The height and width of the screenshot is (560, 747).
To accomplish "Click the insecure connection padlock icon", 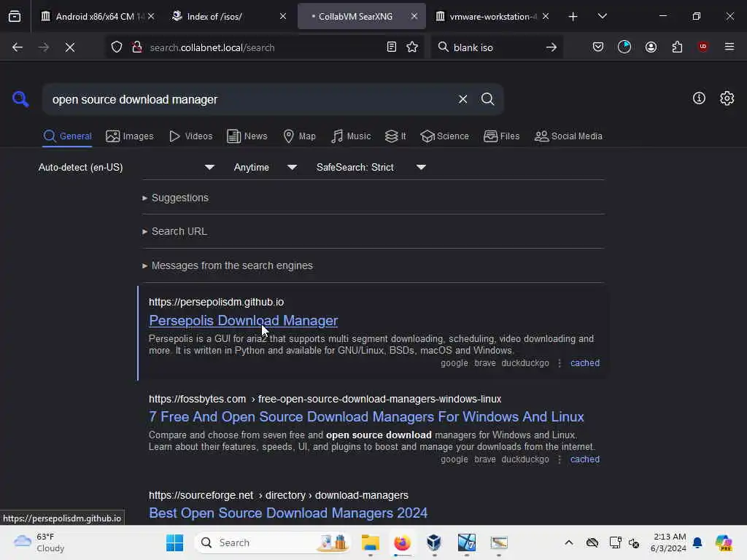I will pyautogui.click(x=137, y=47).
